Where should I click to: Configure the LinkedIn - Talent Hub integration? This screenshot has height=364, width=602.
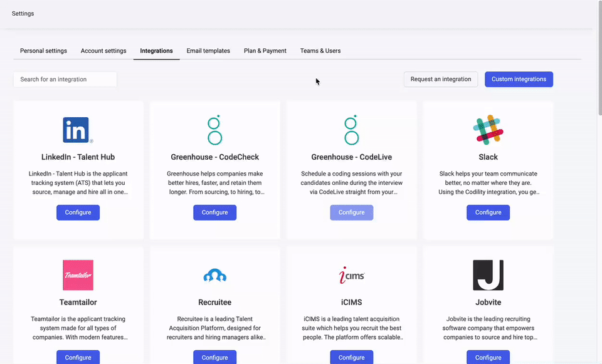click(78, 212)
